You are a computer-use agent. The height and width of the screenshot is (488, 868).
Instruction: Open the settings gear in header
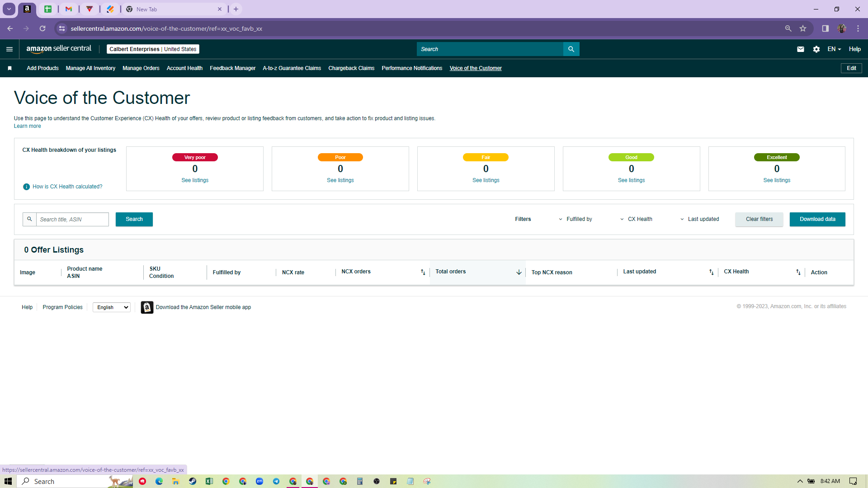(x=816, y=49)
